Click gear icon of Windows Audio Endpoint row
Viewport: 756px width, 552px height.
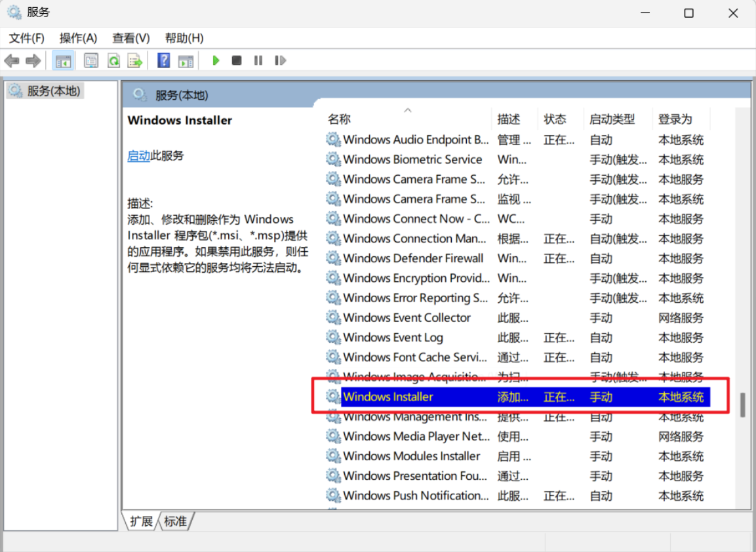(x=333, y=140)
